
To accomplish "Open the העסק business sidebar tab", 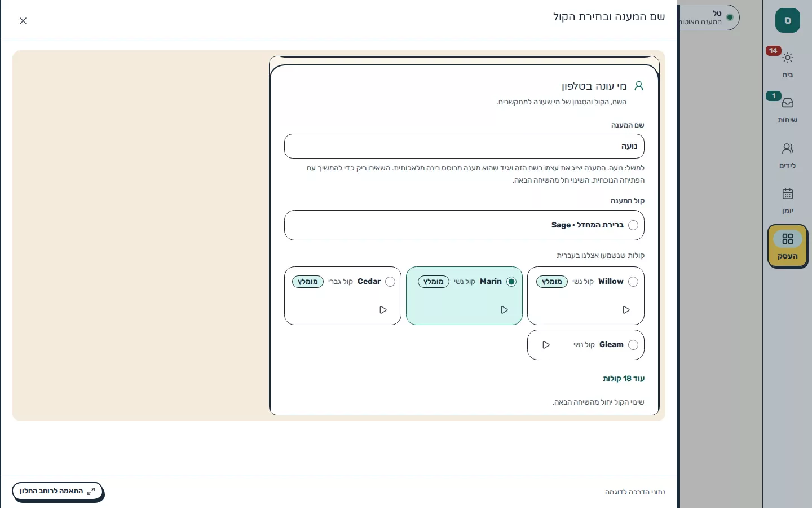I will 788,246.
